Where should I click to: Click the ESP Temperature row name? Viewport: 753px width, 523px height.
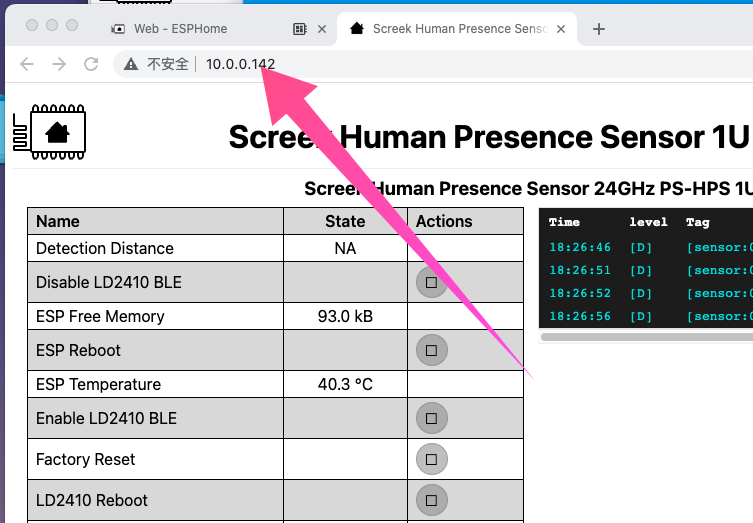click(x=98, y=384)
